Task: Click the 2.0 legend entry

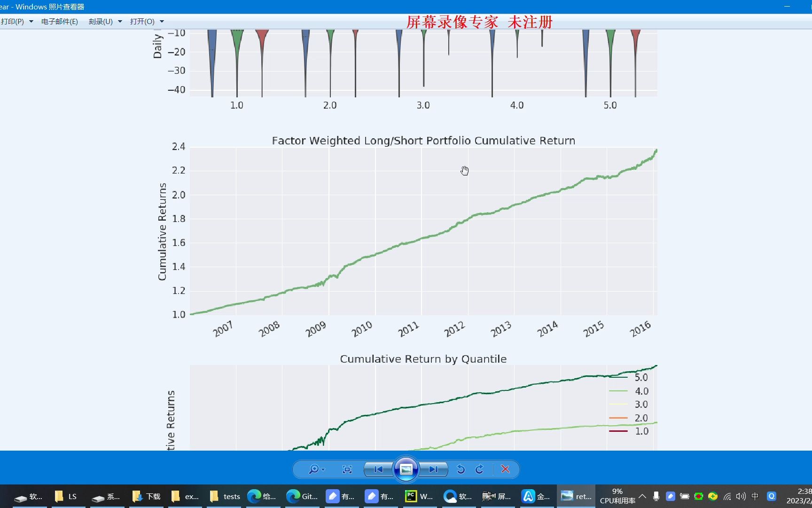Action: coord(629,418)
